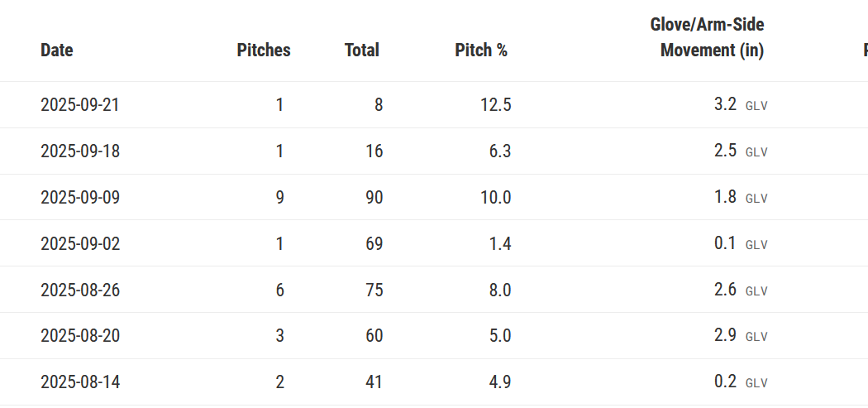Sort by Pitch % column header

coord(481,50)
